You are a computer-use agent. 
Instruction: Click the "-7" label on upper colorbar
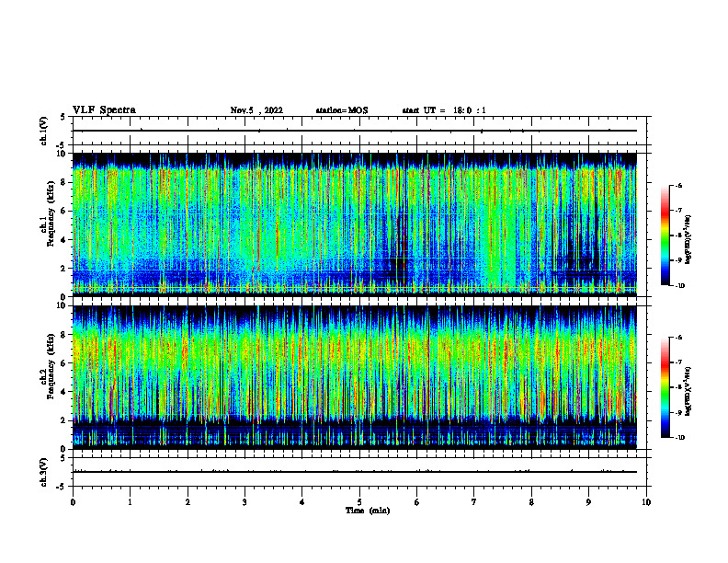click(x=678, y=211)
